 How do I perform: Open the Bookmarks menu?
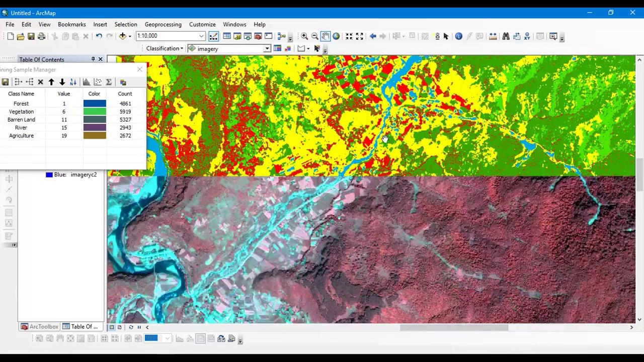point(72,24)
